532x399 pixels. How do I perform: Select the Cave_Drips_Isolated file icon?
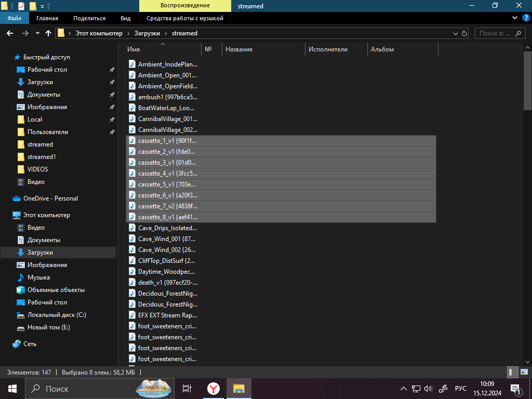[x=132, y=228]
